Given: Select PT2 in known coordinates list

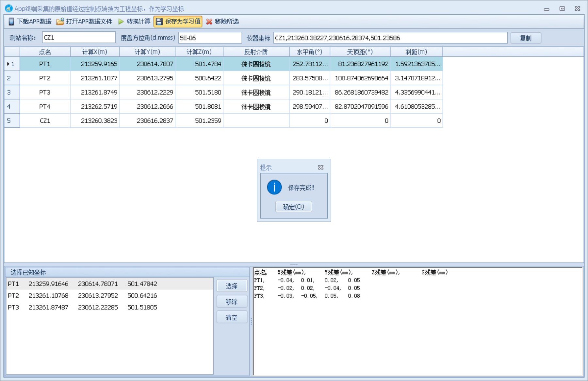Looking at the screenshot, I should [x=110, y=295].
